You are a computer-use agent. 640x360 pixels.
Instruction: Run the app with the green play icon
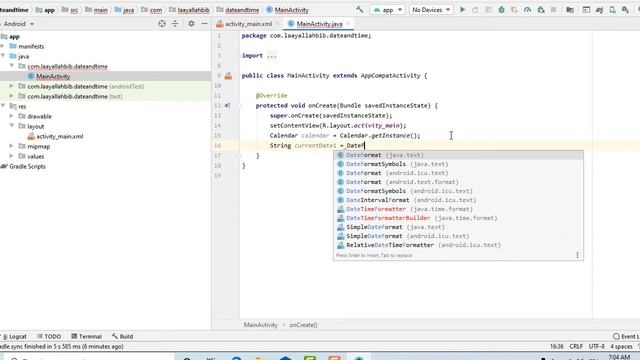click(462, 9)
